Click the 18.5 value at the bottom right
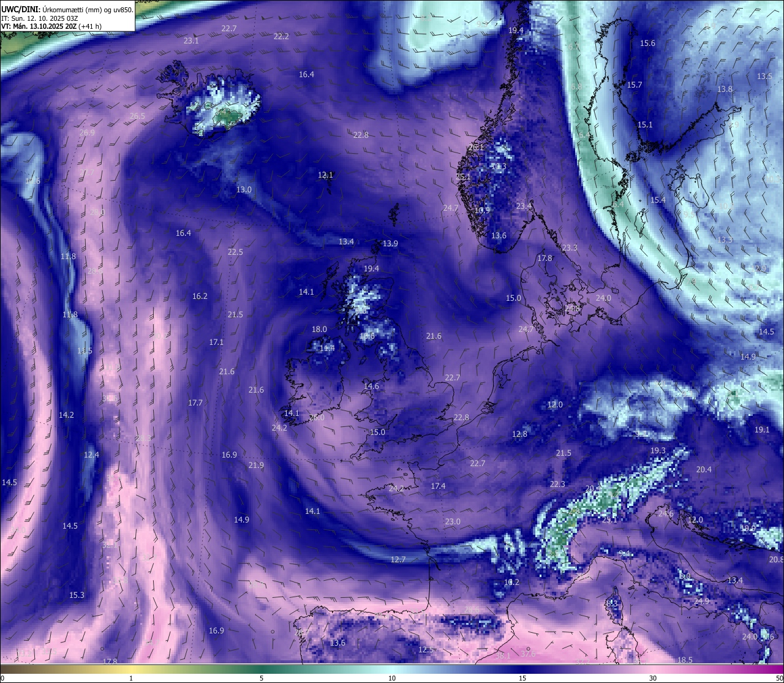This screenshot has width=784, height=683. pyautogui.click(x=685, y=660)
